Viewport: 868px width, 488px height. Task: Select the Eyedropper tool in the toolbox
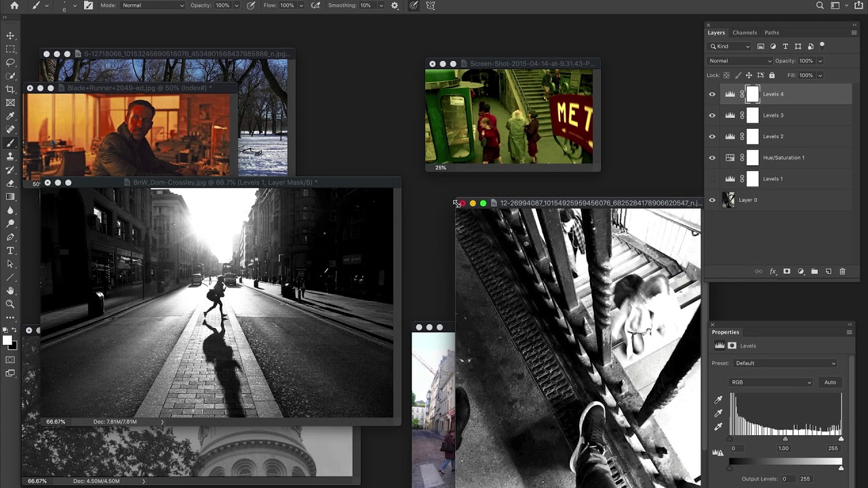(x=10, y=117)
